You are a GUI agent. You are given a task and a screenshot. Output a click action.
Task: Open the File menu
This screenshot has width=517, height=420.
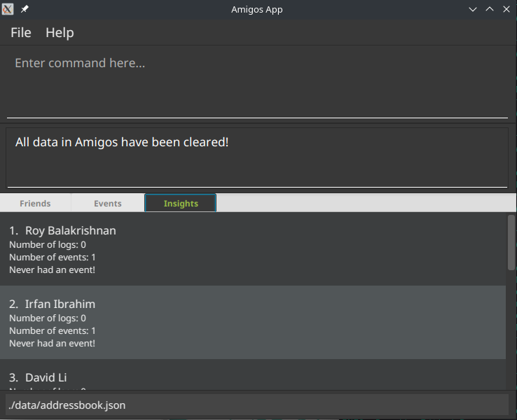tap(21, 33)
